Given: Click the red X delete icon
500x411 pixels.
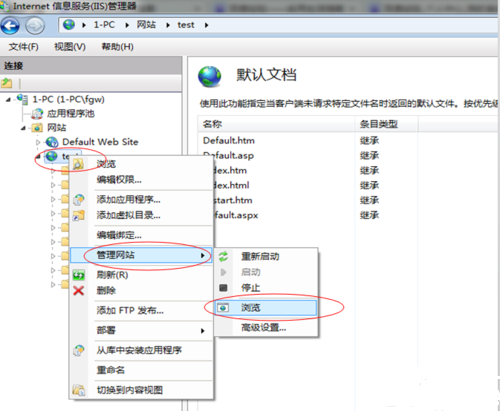Looking at the screenshot, I should click(x=79, y=291).
